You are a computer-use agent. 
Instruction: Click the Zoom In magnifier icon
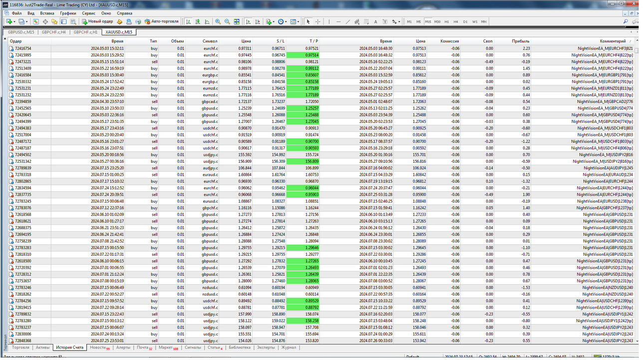click(x=218, y=21)
